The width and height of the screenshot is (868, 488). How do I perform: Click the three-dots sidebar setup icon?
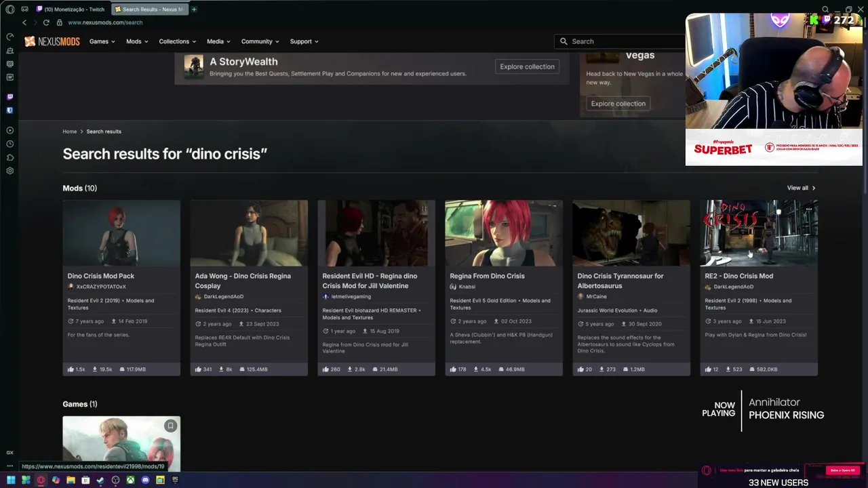[9, 466]
